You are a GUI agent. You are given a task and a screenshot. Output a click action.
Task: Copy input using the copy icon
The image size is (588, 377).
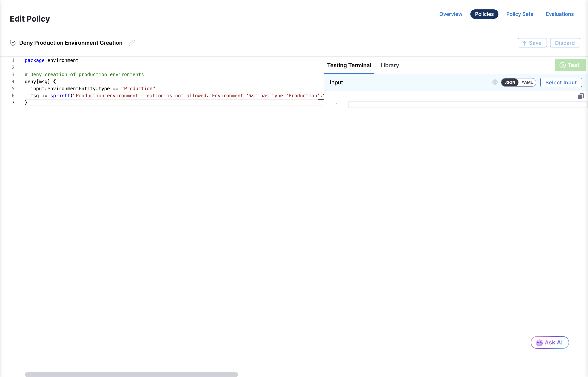coord(581,96)
